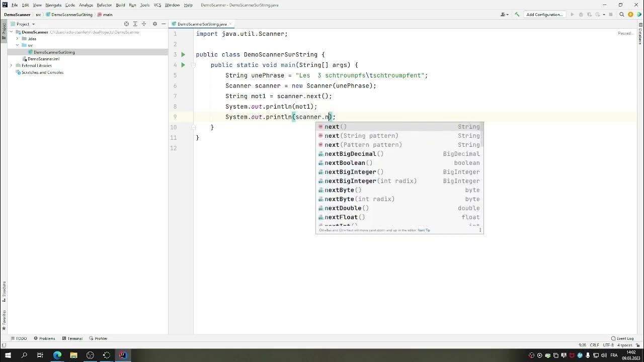Click 4 spaces indent setting

click(x=625, y=345)
